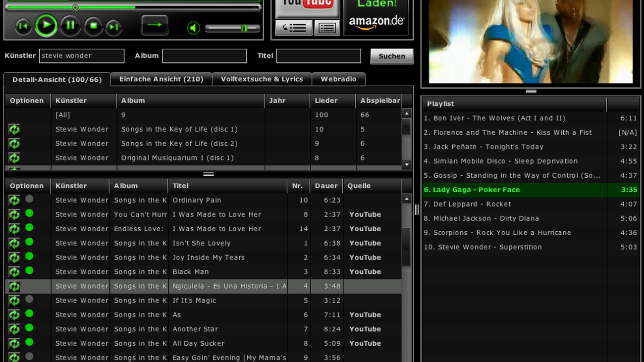Click the green status dot for Isn't She Lovely
The height and width of the screenshot is (362, 644).
(29, 242)
